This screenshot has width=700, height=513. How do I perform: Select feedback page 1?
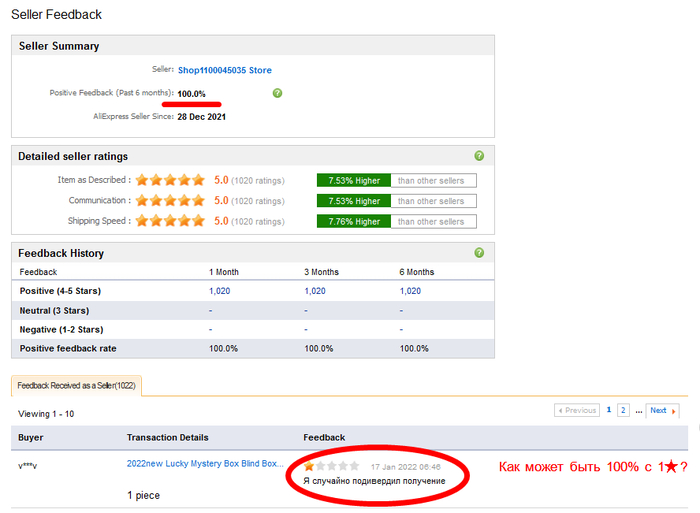pyautogui.click(x=608, y=410)
